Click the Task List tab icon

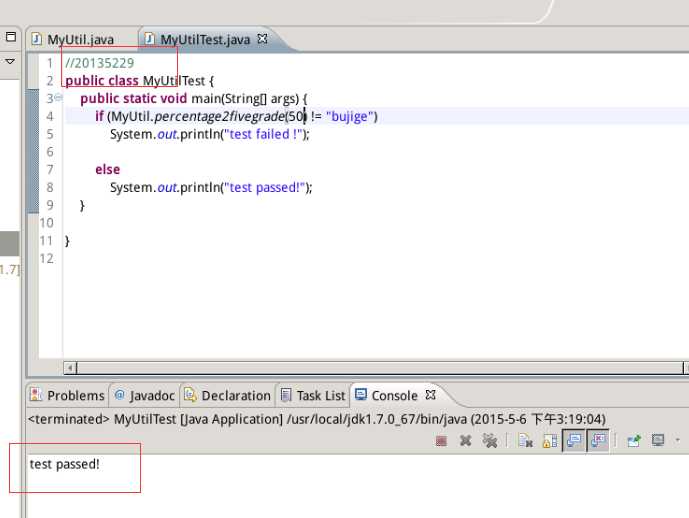[286, 395]
